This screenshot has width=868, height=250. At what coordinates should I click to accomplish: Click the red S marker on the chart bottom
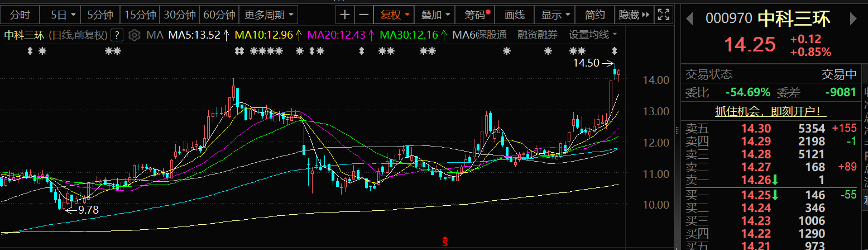point(445,242)
